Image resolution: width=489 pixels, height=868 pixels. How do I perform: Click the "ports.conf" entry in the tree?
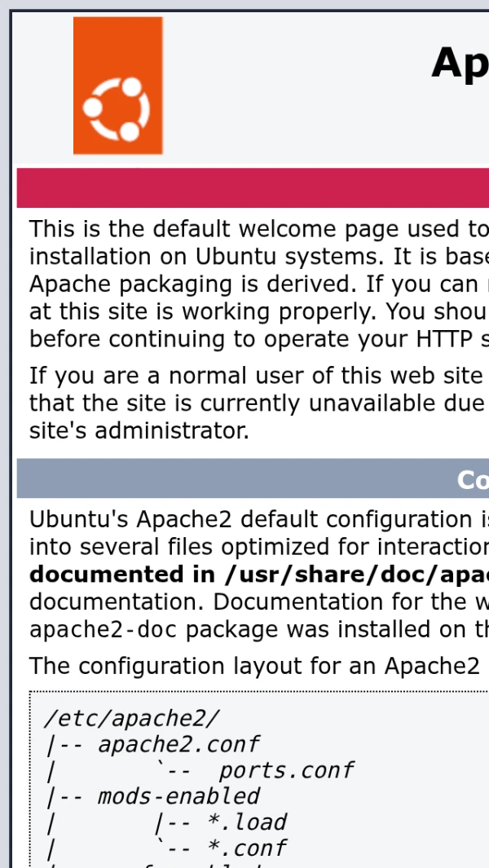(x=286, y=770)
